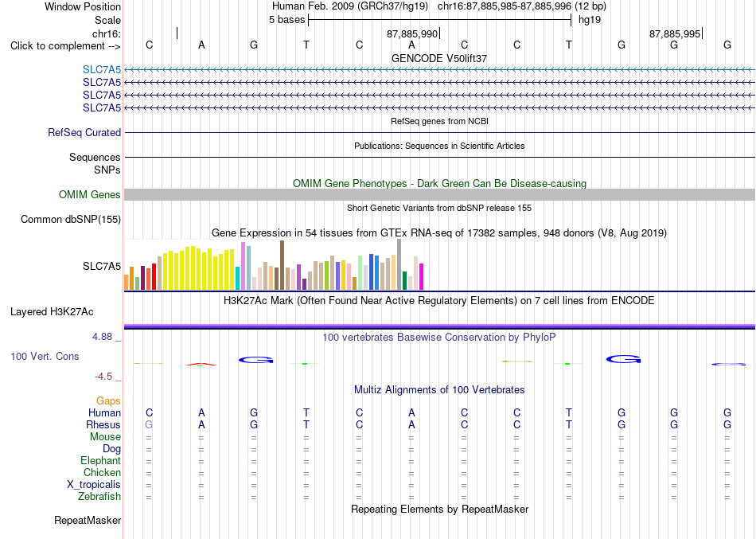Screen dimensions: 756x539
Task: Click the RepeatMasker track label
Action: point(88,520)
